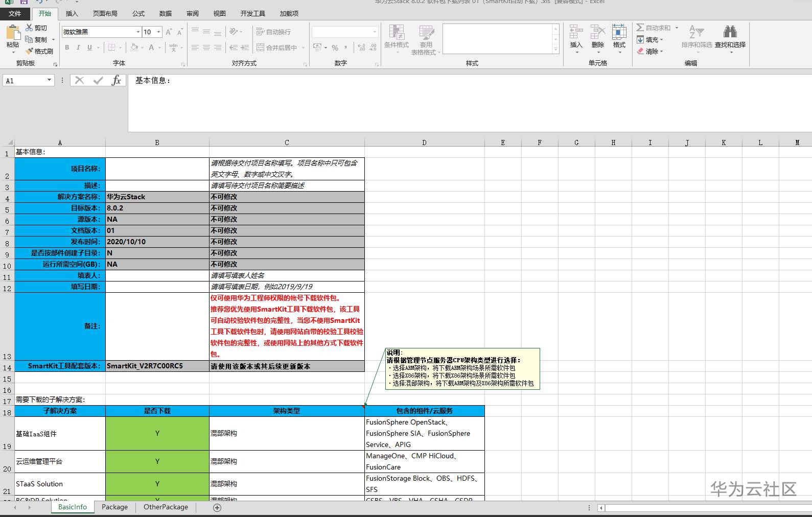Switch to the 公式 (Formulas) tab
The width and height of the screenshot is (812, 517).
(138, 14)
